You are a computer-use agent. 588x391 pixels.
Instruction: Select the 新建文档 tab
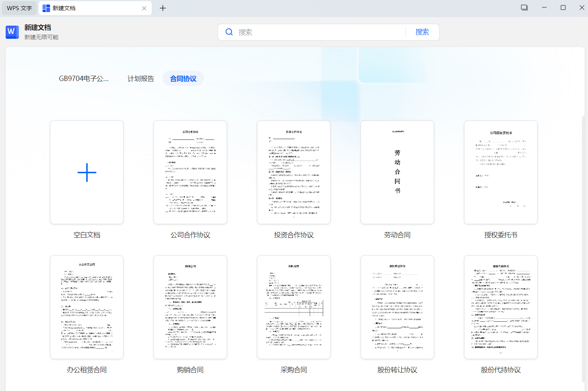pyautogui.click(x=95, y=8)
